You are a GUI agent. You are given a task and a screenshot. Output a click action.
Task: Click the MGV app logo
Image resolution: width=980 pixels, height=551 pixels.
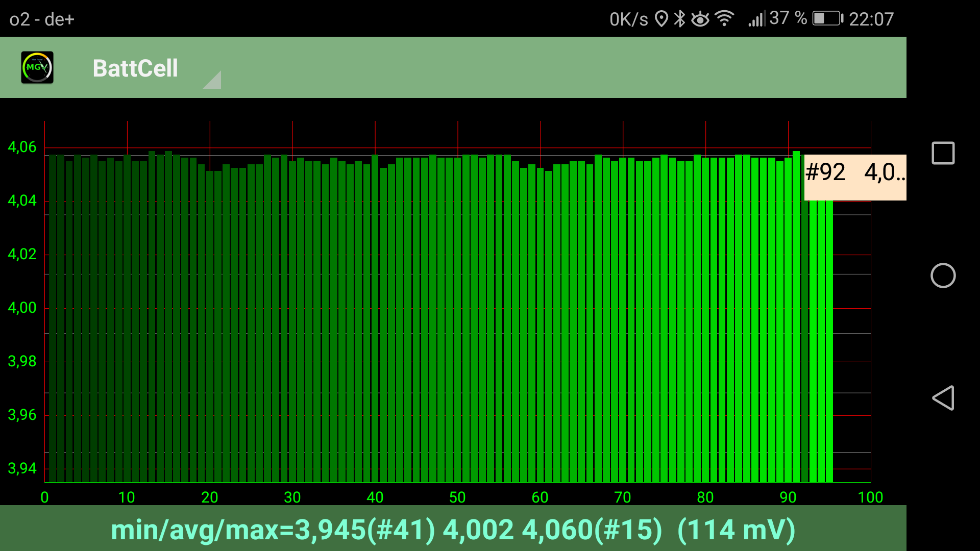pos(37,67)
